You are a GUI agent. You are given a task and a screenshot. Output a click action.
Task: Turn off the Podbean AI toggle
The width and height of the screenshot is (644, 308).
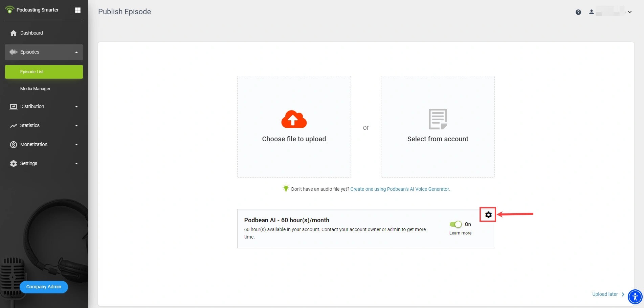tap(456, 224)
